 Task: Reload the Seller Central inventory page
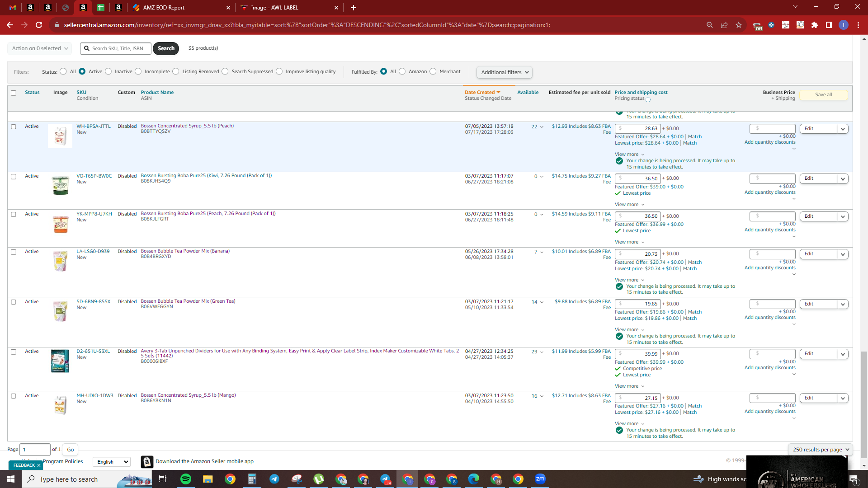click(x=39, y=25)
